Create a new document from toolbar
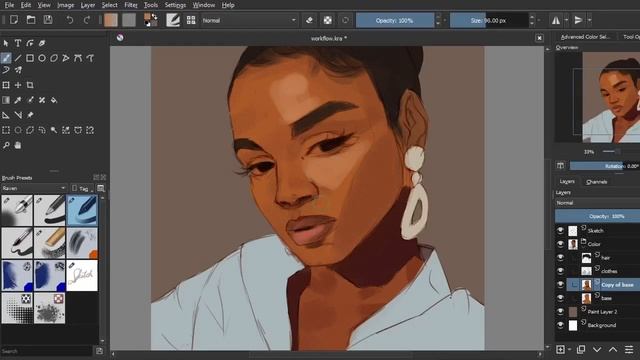The width and height of the screenshot is (640, 360). pyautogui.click(x=14, y=20)
